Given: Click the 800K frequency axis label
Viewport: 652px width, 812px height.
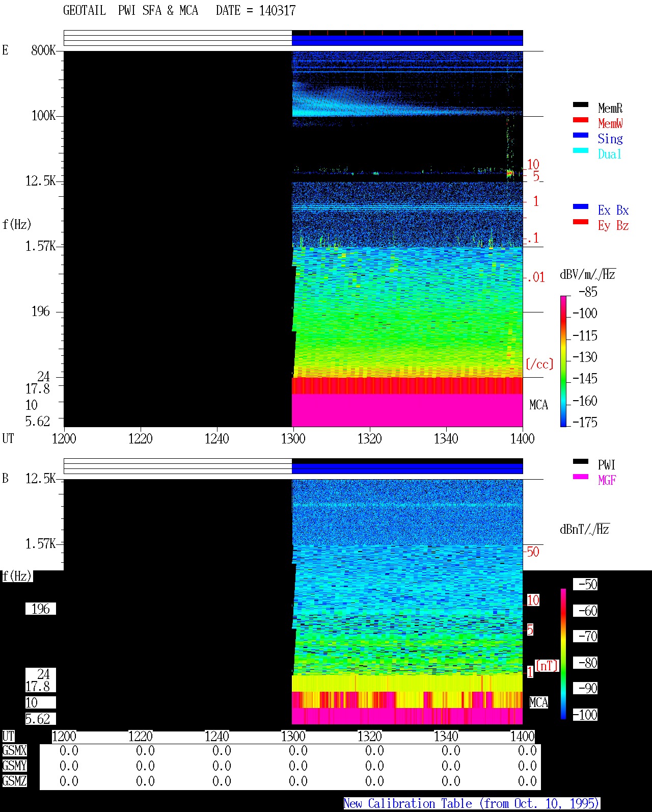Looking at the screenshot, I should (43, 50).
